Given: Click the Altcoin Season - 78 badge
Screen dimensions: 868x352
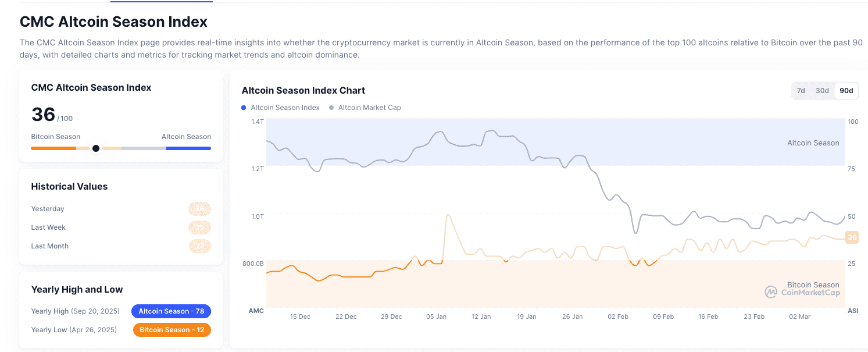Looking at the screenshot, I should point(171,311).
